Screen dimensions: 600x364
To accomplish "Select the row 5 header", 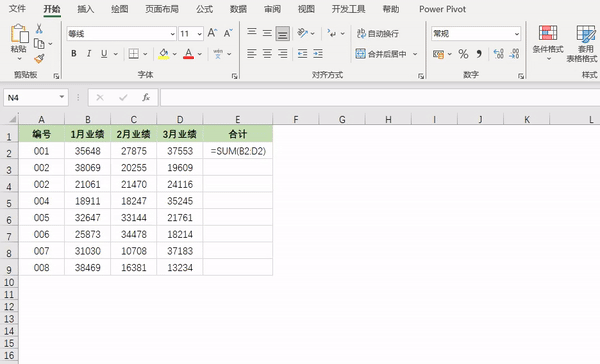I will tap(9, 202).
